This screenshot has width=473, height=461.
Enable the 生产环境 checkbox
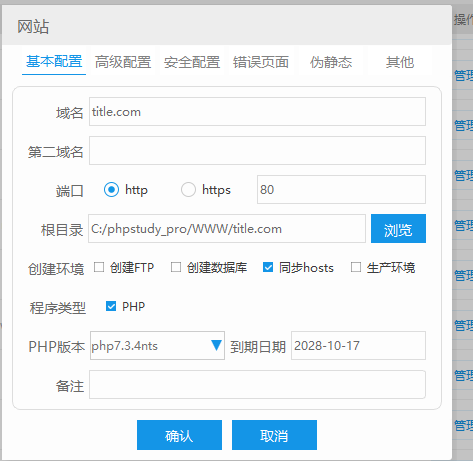pos(356,267)
